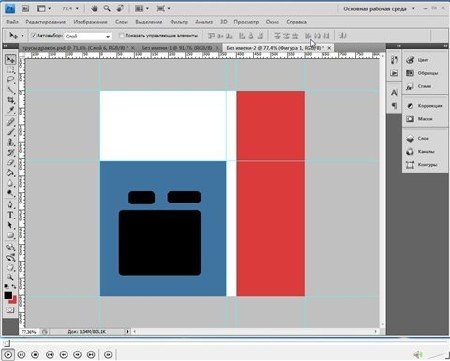
Task: Open the Редактирование menu
Action: pyautogui.click(x=46, y=22)
